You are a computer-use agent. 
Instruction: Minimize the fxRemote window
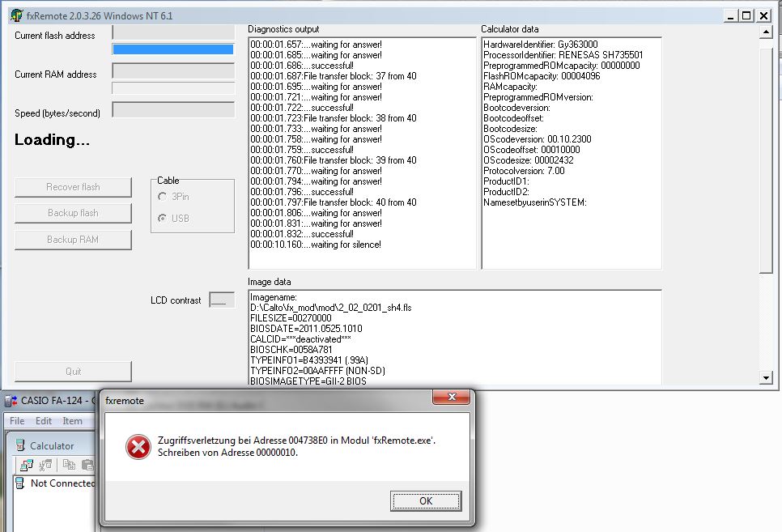click(x=731, y=15)
